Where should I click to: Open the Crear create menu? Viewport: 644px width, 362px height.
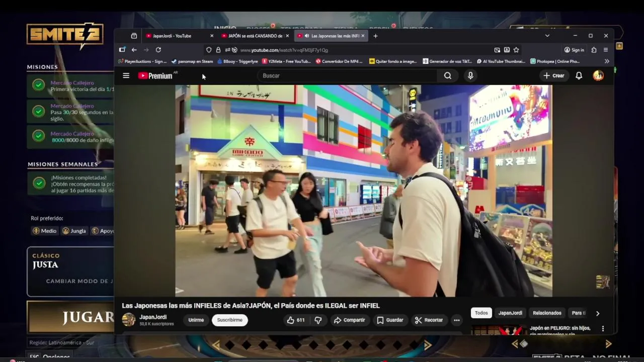pyautogui.click(x=554, y=75)
